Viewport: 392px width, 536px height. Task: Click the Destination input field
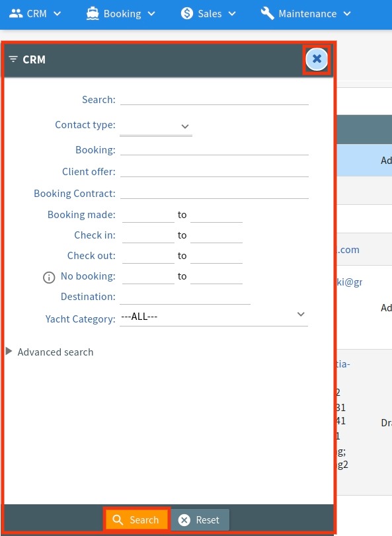[185, 296]
